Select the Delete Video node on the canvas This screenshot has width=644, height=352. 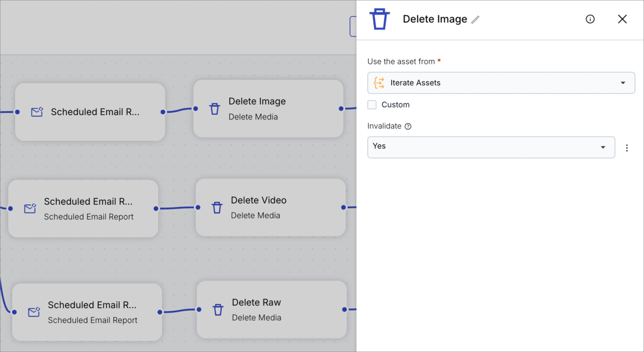pos(271,207)
